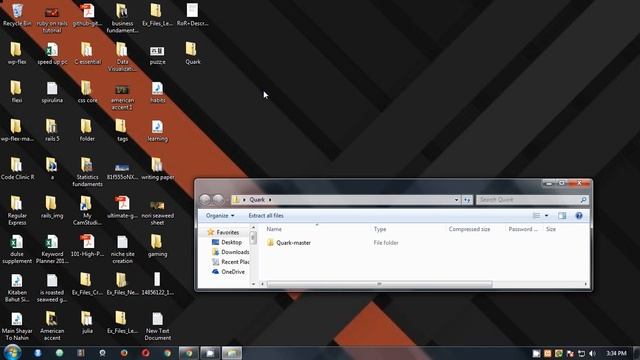The height and width of the screenshot is (360, 640).
Task: Expand the arrow after Quark in address bar
Action: 270,200
